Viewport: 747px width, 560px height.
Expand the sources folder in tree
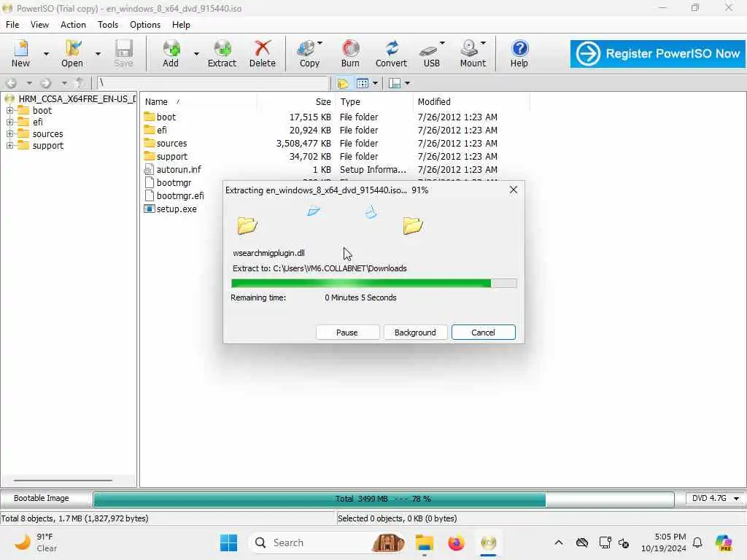pyautogui.click(x=9, y=134)
